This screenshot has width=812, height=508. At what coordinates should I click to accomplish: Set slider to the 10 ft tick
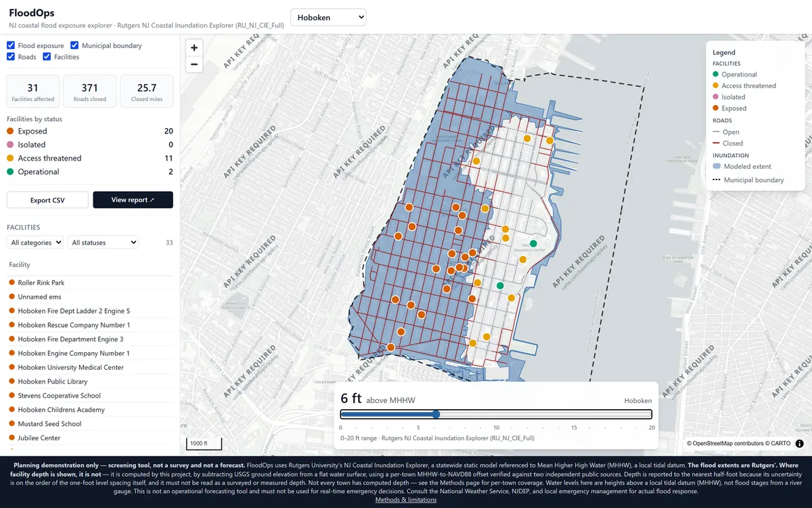(x=496, y=415)
